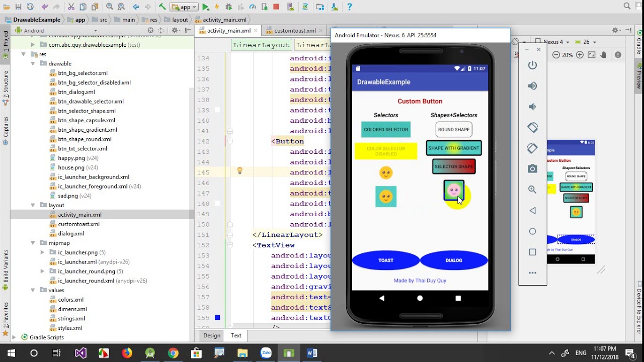Viewport: 644px width, 362px height.
Task: Run the app with the green play icon
Action: (205, 7)
